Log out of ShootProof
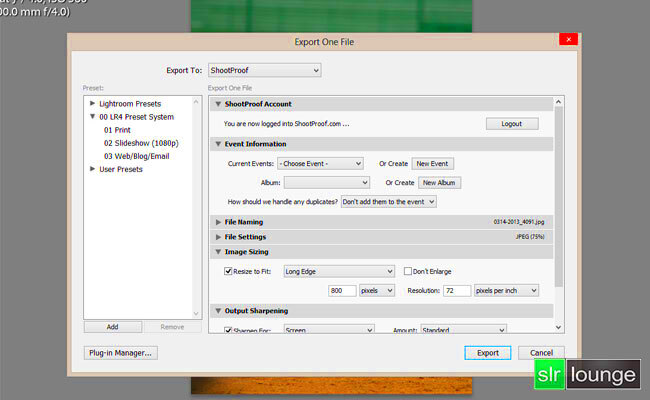This screenshot has height=400, width=650. [x=512, y=124]
